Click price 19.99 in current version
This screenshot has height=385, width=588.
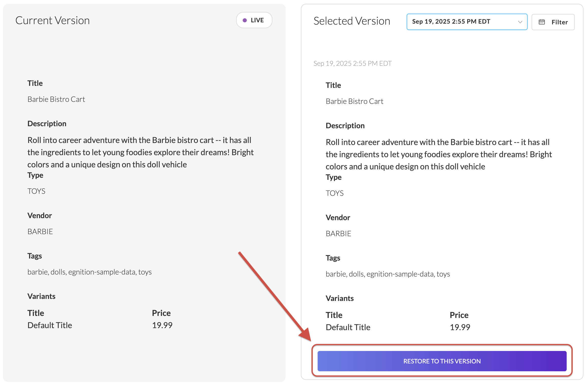(x=162, y=325)
